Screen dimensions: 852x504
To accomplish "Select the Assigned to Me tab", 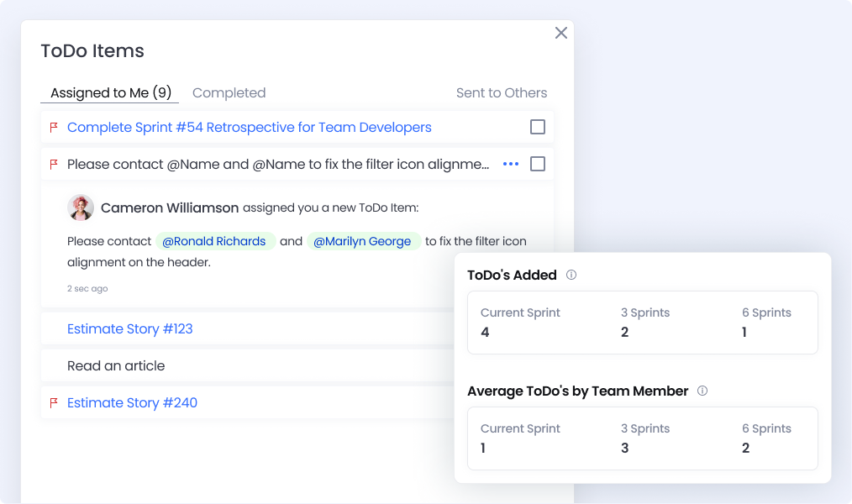I will tap(110, 93).
